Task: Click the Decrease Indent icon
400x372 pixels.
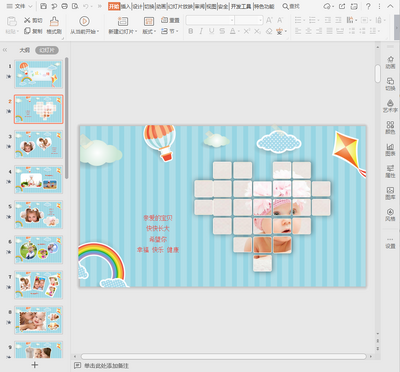Action: click(x=328, y=20)
